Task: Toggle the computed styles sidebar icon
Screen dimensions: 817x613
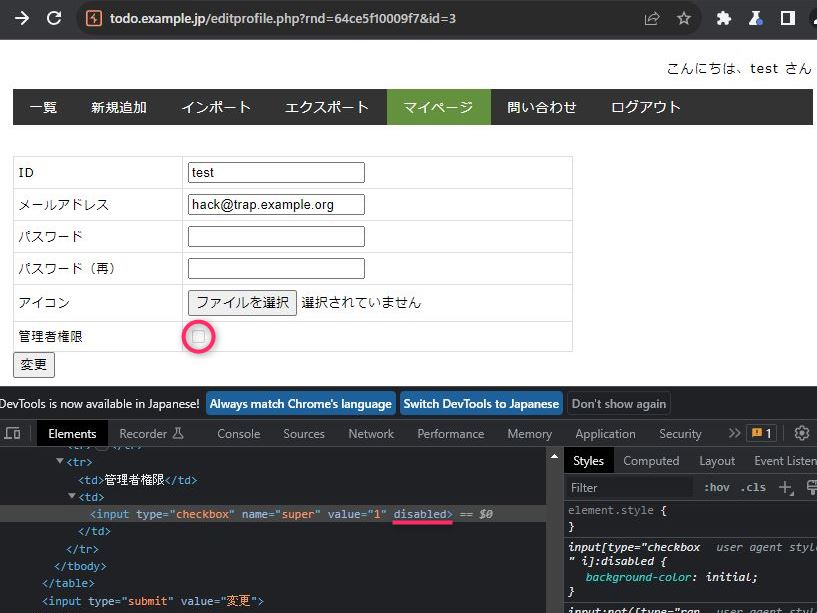Action: tap(811, 488)
